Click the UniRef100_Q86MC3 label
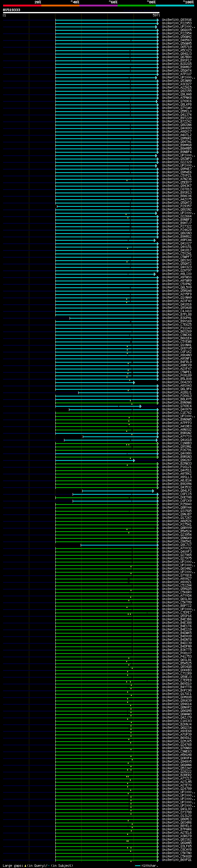 tap(176, 819)
